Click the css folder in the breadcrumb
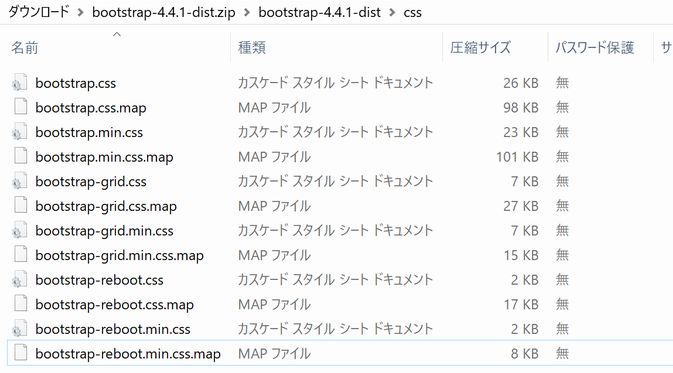Screen dimensions: 673x373 (412, 12)
